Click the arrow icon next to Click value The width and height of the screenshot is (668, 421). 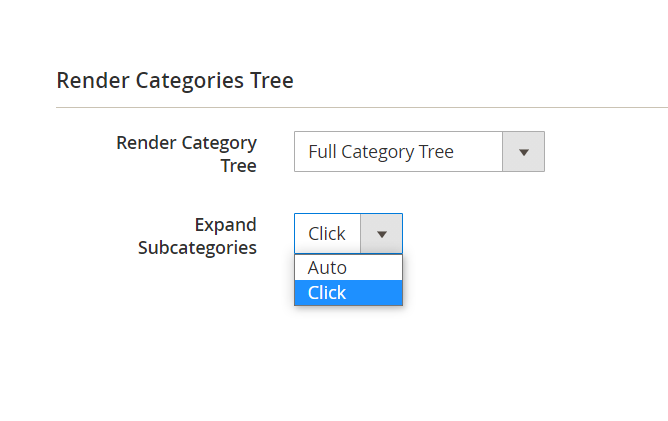coord(381,234)
